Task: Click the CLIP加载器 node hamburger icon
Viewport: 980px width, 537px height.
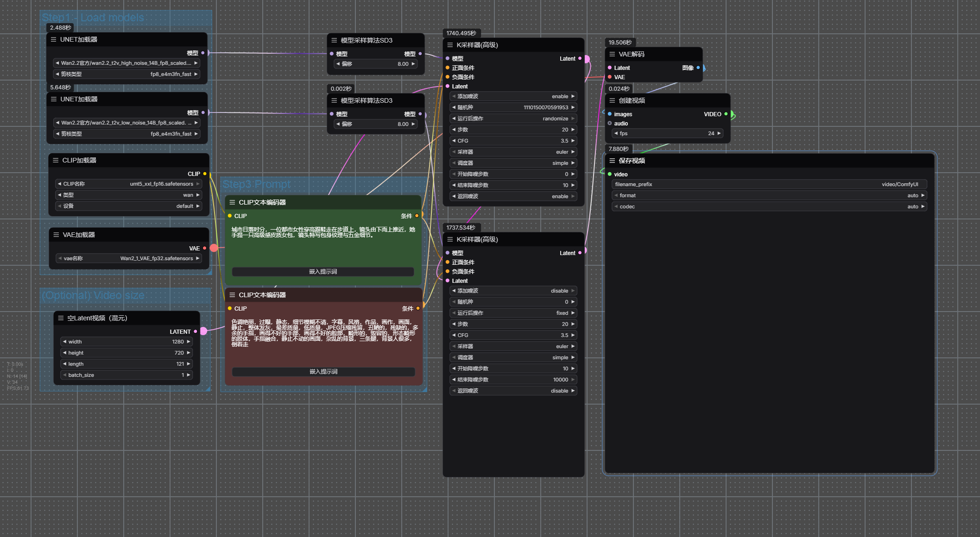Action: 56,160
